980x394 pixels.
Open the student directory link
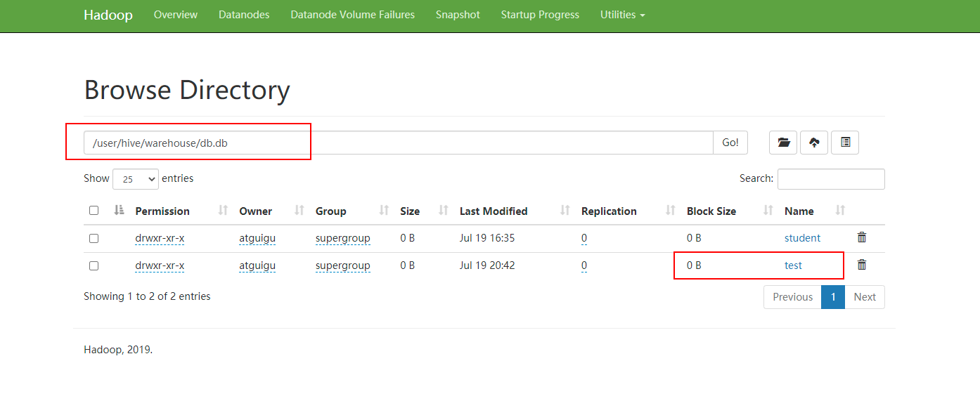pos(802,238)
